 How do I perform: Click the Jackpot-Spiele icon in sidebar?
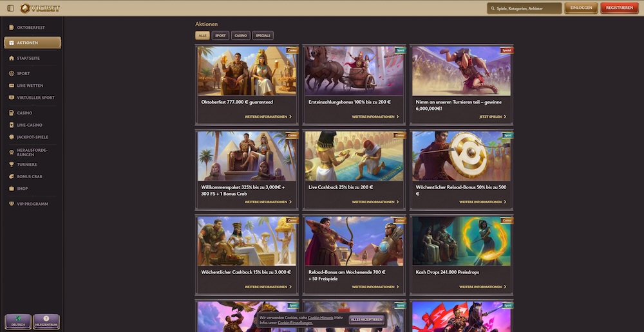12,137
